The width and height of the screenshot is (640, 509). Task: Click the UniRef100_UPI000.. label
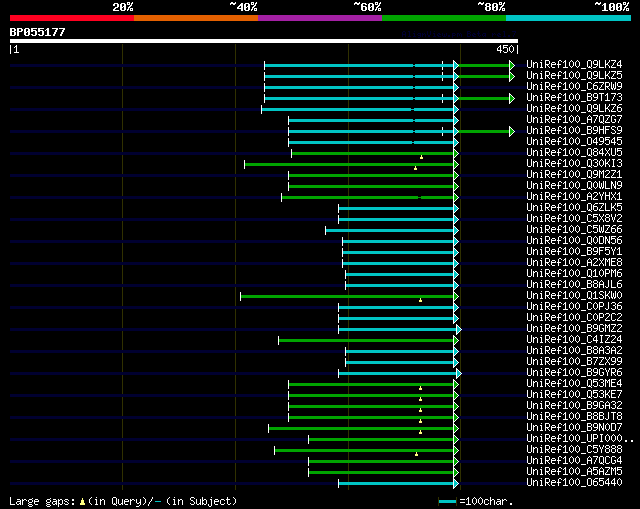pyautogui.click(x=580, y=439)
